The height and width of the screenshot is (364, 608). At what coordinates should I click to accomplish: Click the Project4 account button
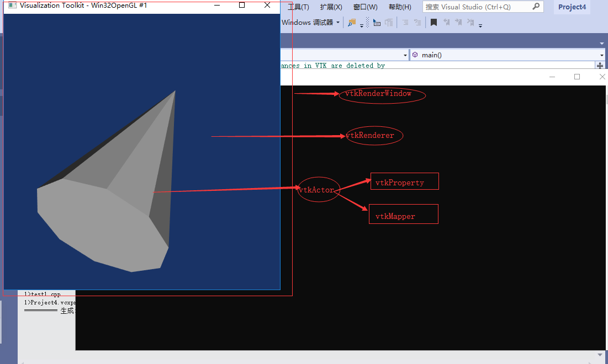coord(572,7)
